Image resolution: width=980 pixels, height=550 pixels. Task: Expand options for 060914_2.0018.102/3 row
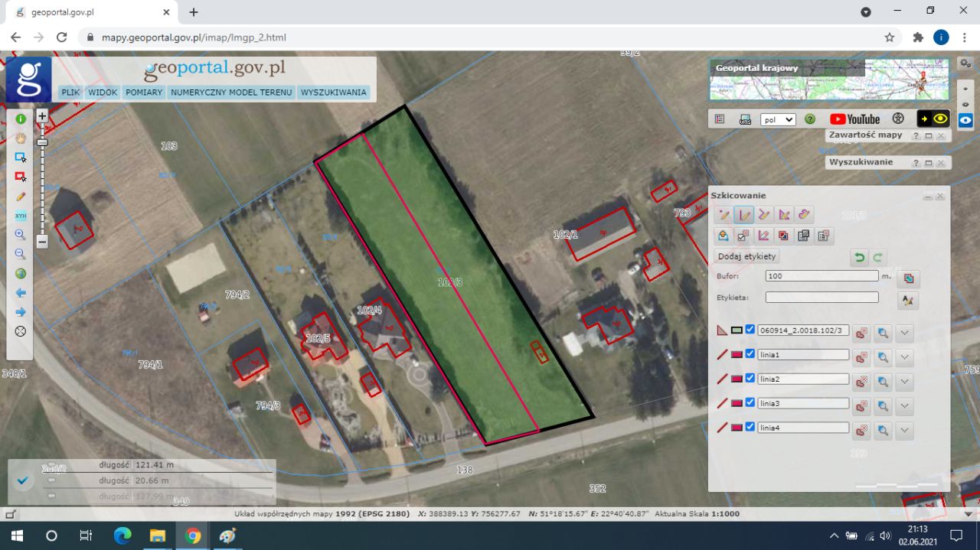905,333
